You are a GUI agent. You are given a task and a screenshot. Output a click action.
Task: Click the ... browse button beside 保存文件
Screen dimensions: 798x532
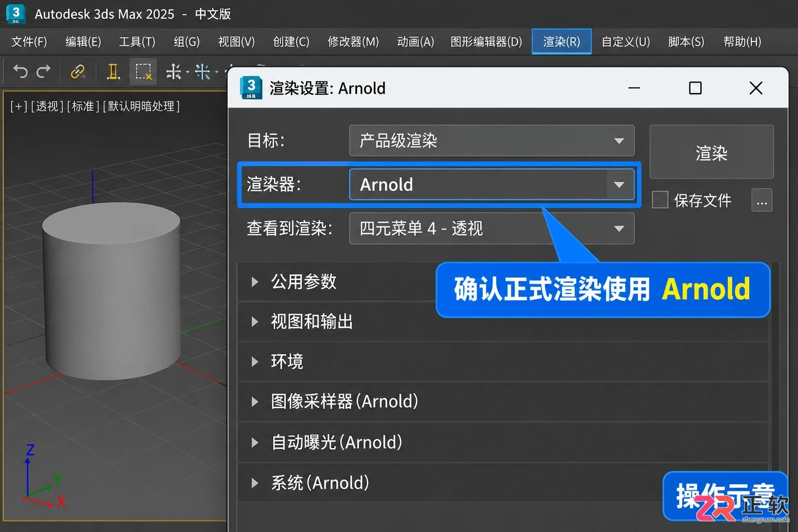(762, 200)
